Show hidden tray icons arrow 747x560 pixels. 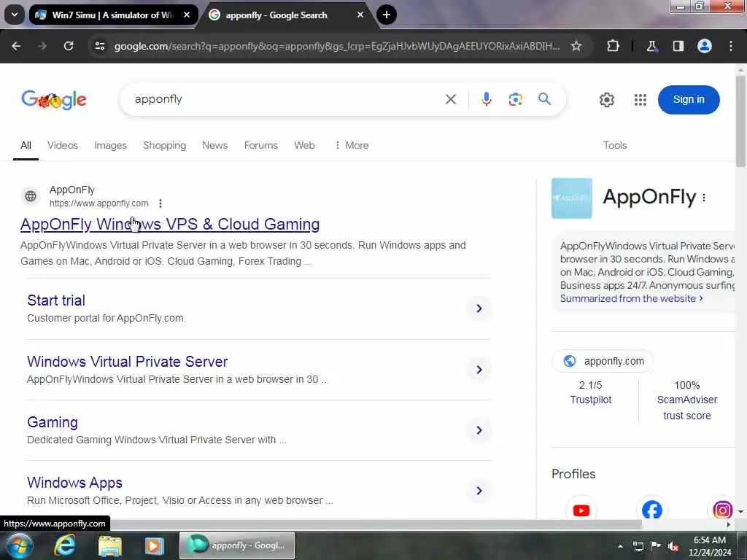coord(620,546)
